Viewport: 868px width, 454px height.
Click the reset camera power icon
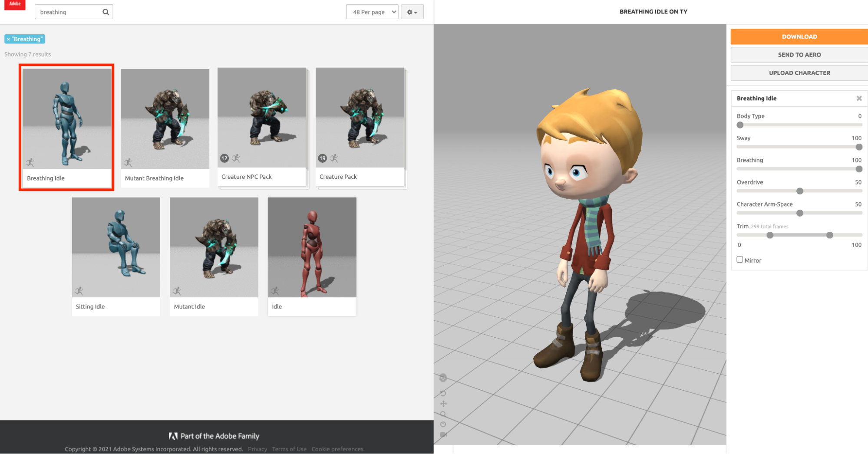[x=443, y=424]
